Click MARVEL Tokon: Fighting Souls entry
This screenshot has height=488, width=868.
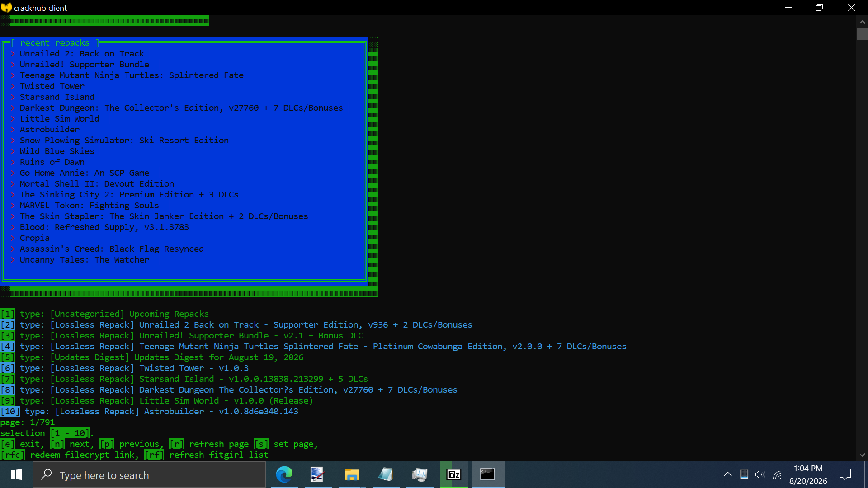[x=89, y=206]
